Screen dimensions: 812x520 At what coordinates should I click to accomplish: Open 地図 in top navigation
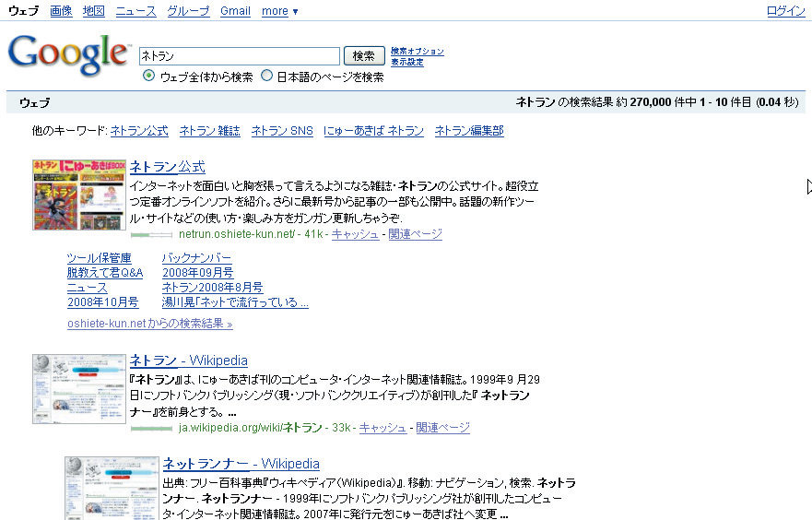pyautogui.click(x=94, y=11)
